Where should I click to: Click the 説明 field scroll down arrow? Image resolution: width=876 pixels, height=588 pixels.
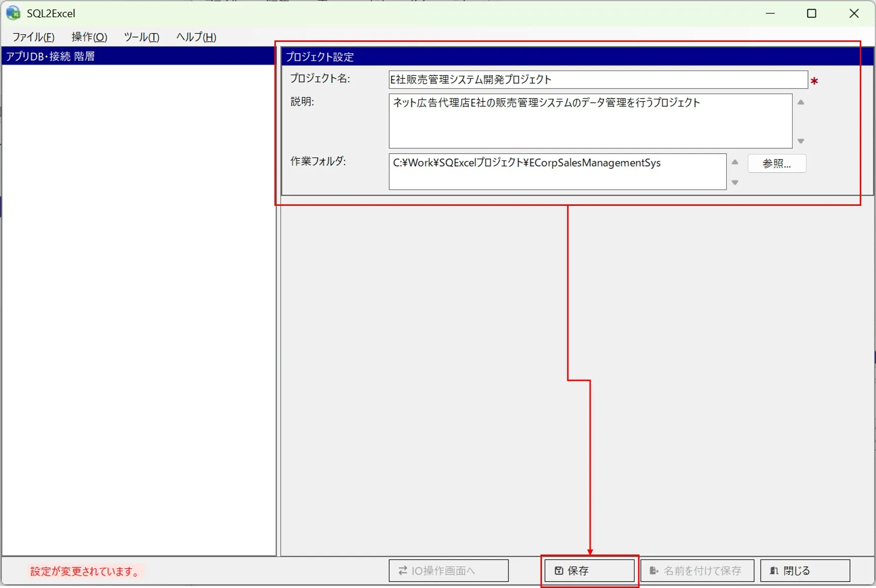[801, 141]
